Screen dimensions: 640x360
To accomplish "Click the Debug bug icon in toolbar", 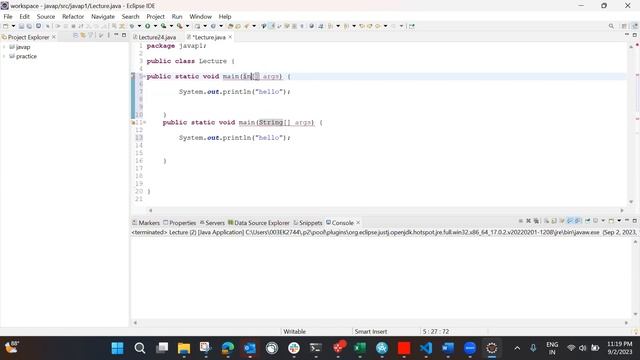I will [132, 26].
